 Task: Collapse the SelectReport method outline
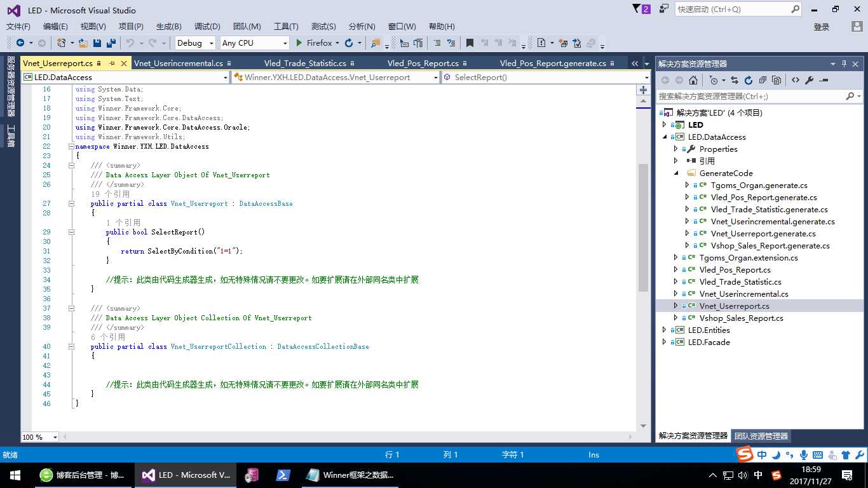coord(72,232)
